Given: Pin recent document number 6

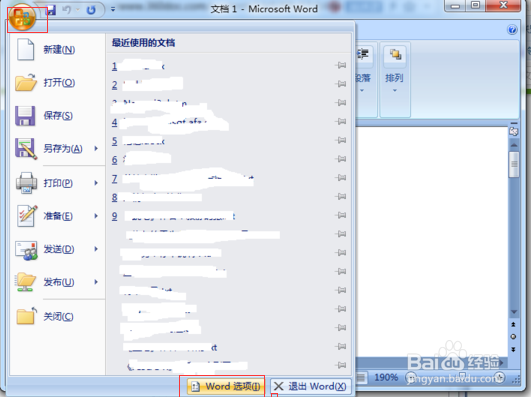Looking at the screenshot, I should pyautogui.click(x=341, y=159).
